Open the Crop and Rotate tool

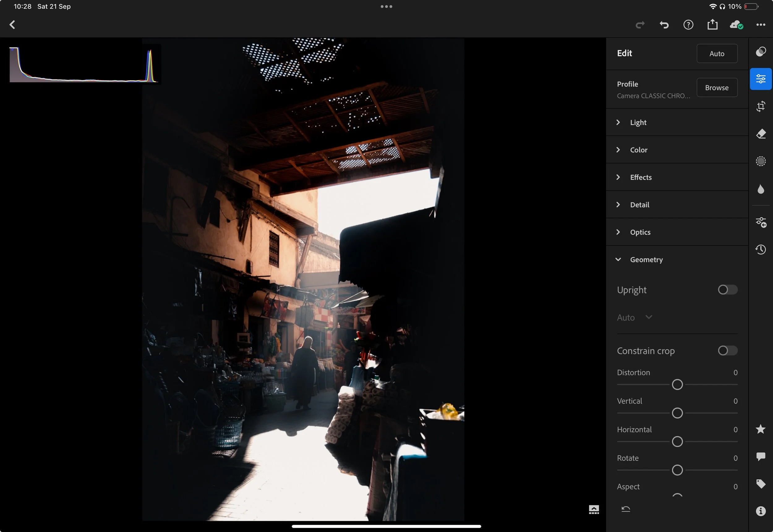tap(760, 107)
